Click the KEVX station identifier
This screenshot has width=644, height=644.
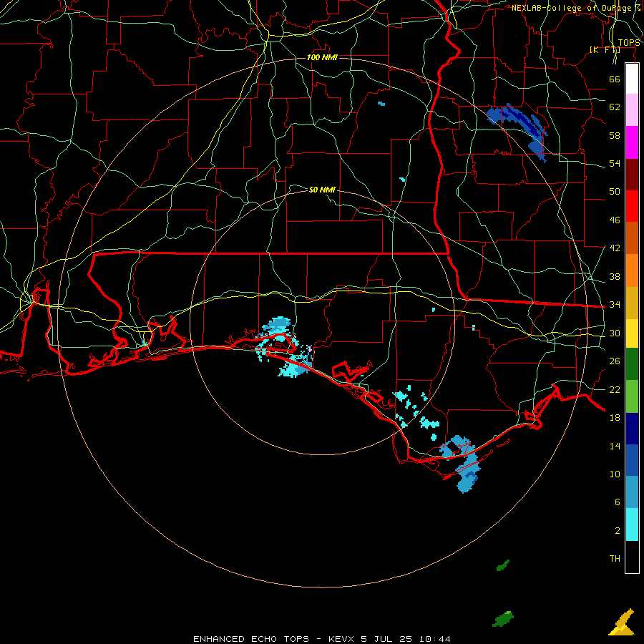(x=341, y=639)
